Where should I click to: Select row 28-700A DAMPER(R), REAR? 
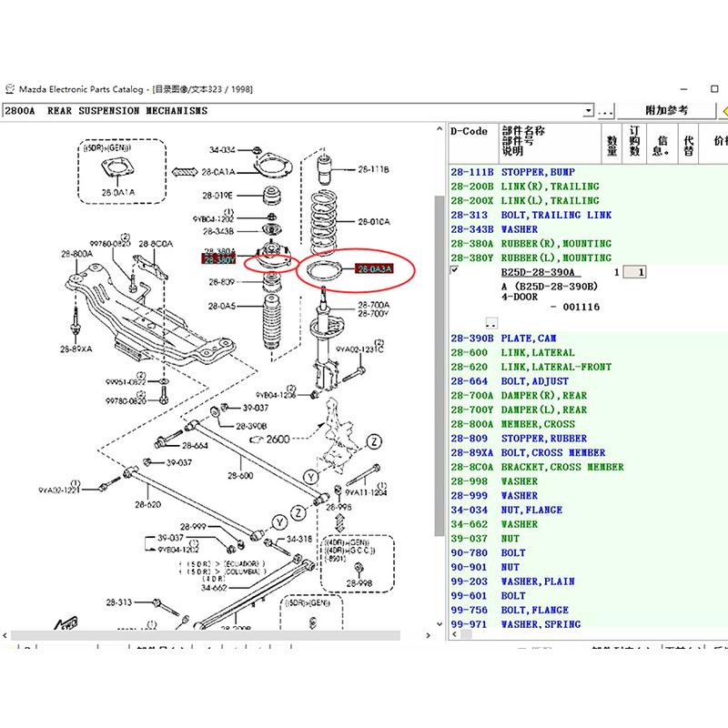click(x=588, y=396)
